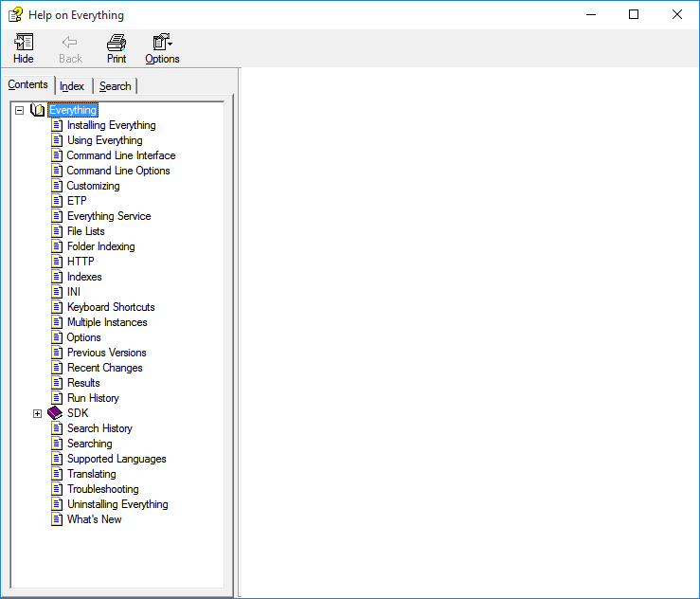Image resolution: width=700 pixels, height=599 pixels.
Task: Switch to the Contents tab
Action: (x=27, y=84)
